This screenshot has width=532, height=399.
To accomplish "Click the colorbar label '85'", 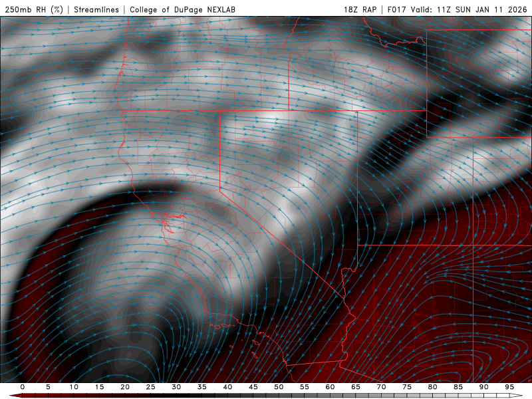I will click(x=458, y=387).
